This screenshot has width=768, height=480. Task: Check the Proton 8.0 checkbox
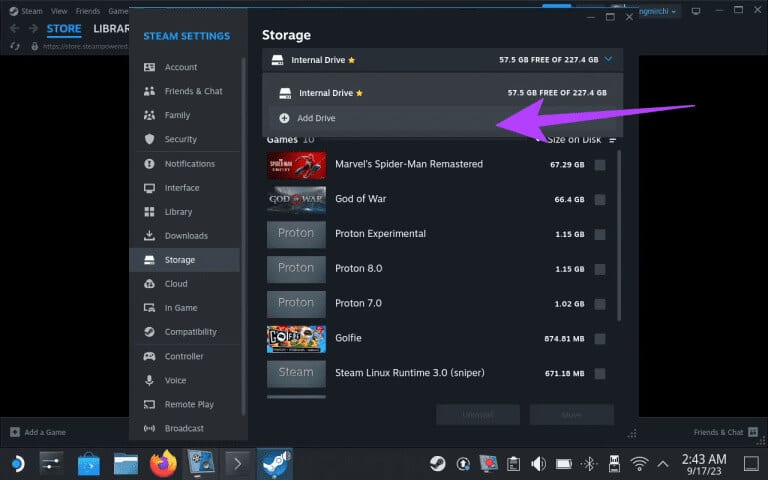(600, 269)
